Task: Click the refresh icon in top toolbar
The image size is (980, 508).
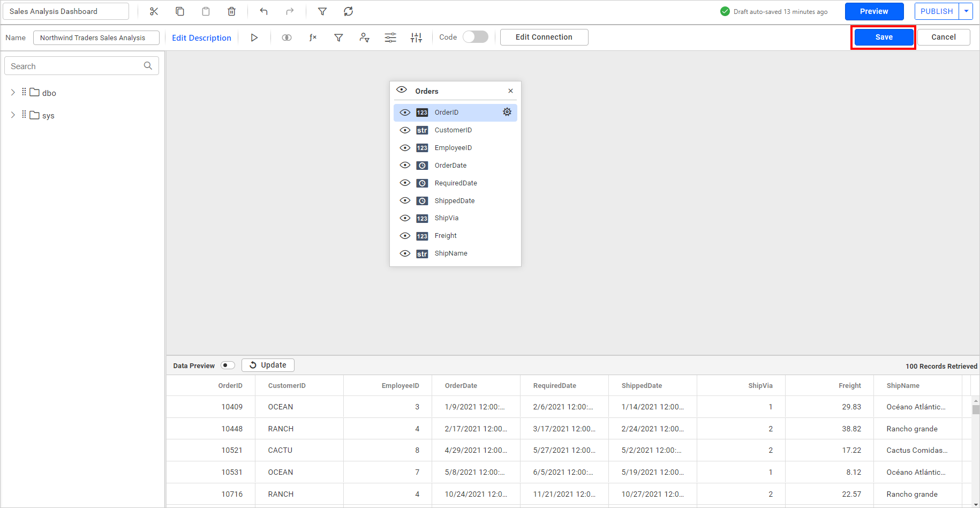Action: click(x=348, y=11)
